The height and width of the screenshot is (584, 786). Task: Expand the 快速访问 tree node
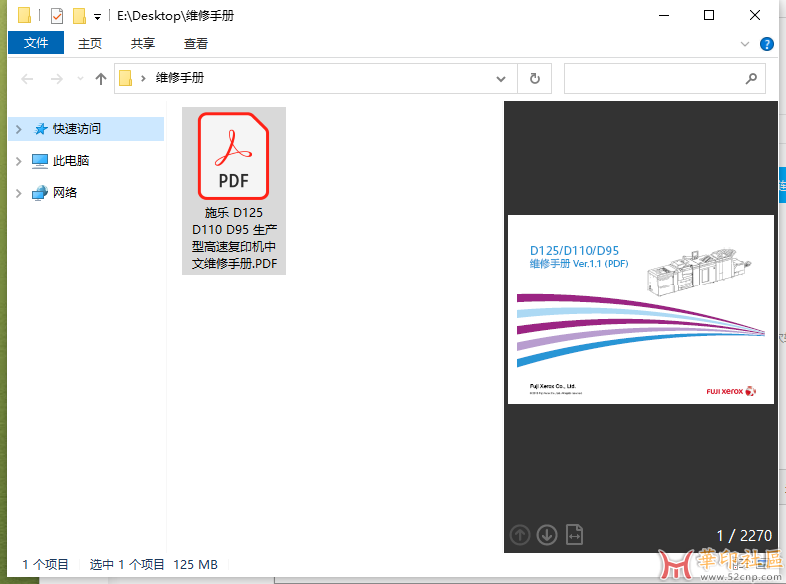[19, 129]
